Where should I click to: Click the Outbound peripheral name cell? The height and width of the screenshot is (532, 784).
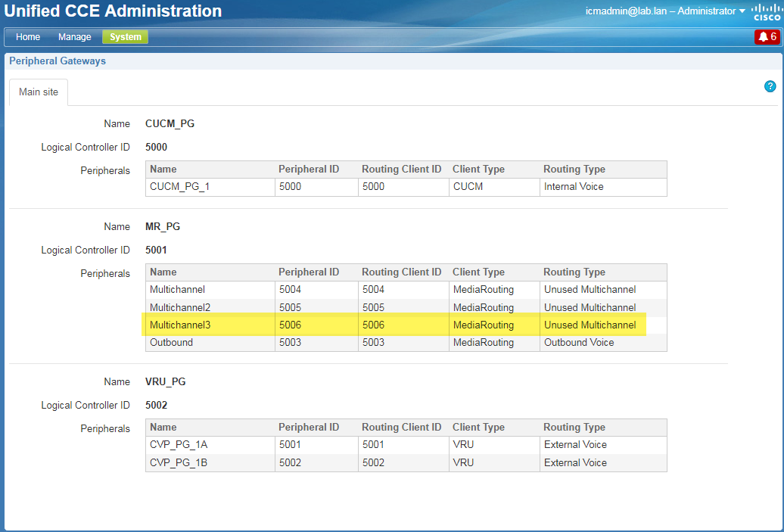[x=210, y=343]
